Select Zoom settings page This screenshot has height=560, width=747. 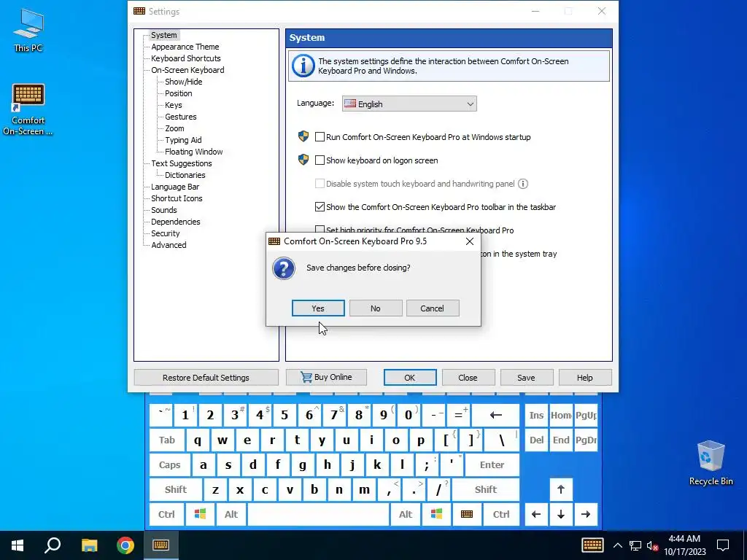(174, 128)
